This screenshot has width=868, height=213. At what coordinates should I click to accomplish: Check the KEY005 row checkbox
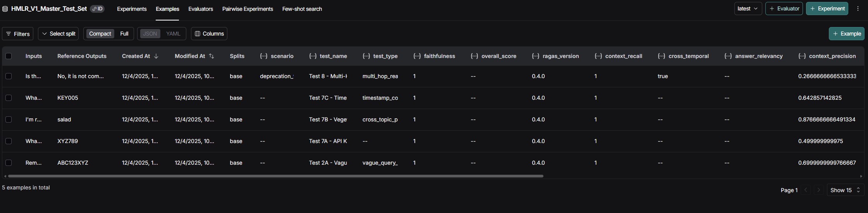coord(9,98)
